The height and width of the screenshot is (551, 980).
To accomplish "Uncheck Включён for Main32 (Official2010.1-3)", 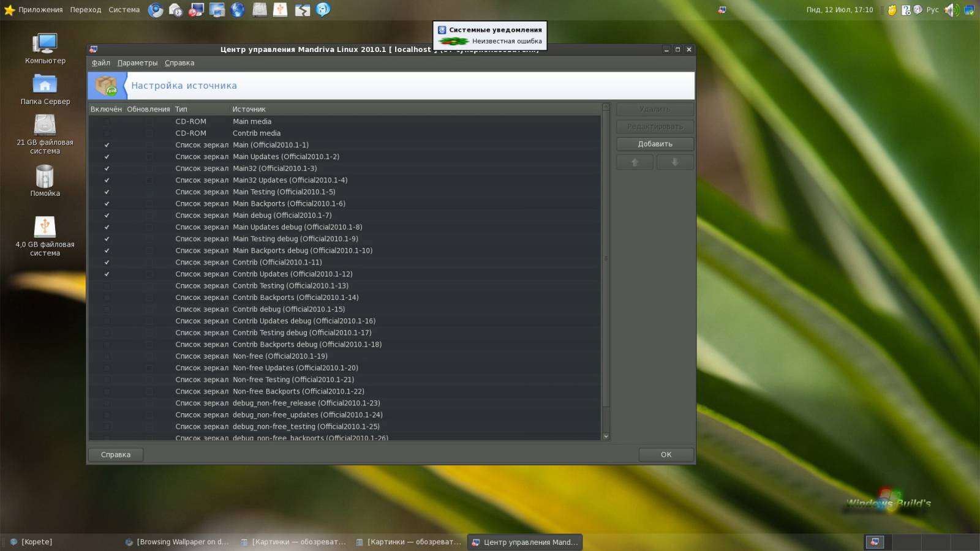I will coord(107,168).
